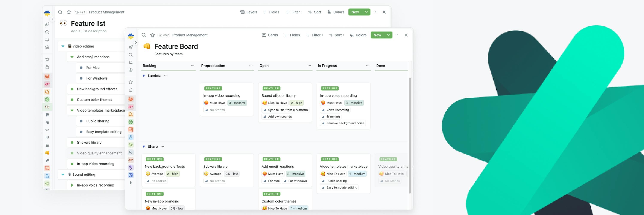Expand the In-app voice recording item
The image size is (644, 215).
click(72, 185)
